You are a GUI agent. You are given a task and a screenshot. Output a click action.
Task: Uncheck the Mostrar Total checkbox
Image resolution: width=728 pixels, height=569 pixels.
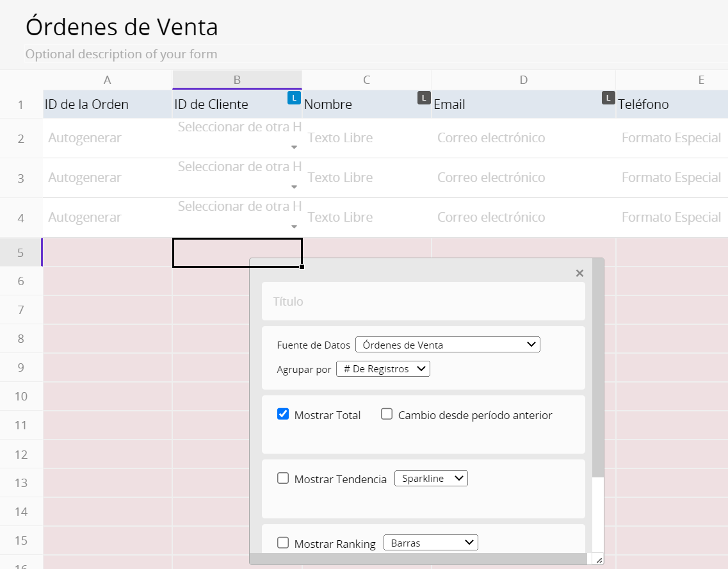(x=283, y=415)
